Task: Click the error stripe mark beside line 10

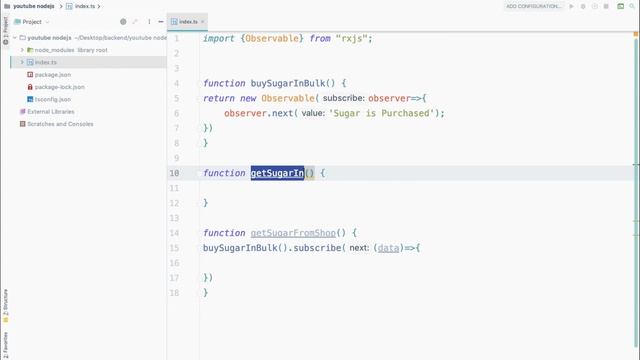Action: tap(636, 164)
